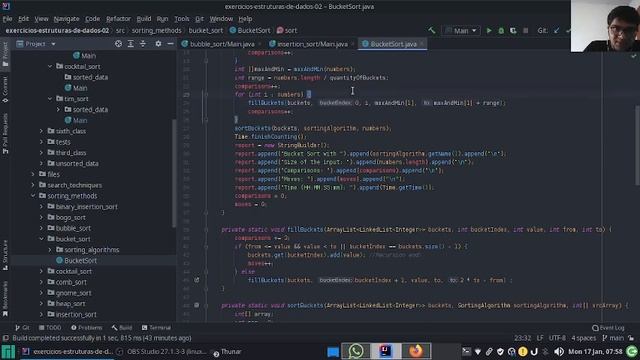This screenshot has height=360, width=640.
Task: Click the recursive call gutter icon beside fillBuckets
Action: (197, 280)
